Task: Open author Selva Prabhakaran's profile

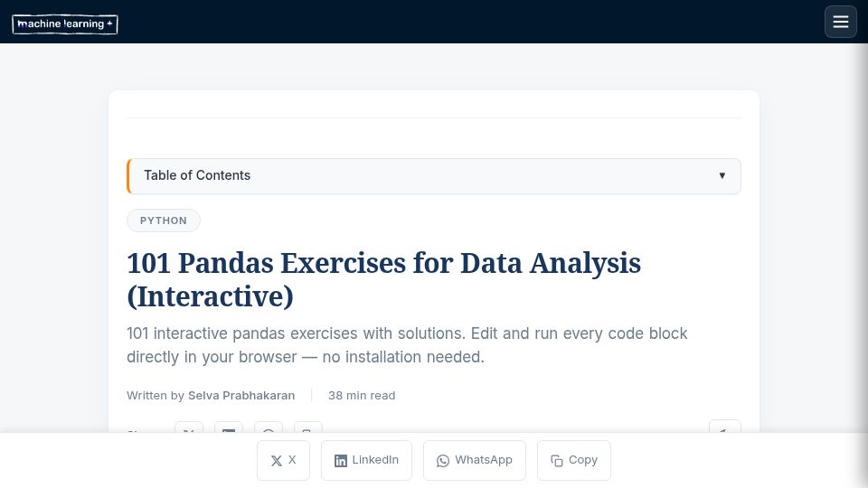Action: [x=241, y=396]
